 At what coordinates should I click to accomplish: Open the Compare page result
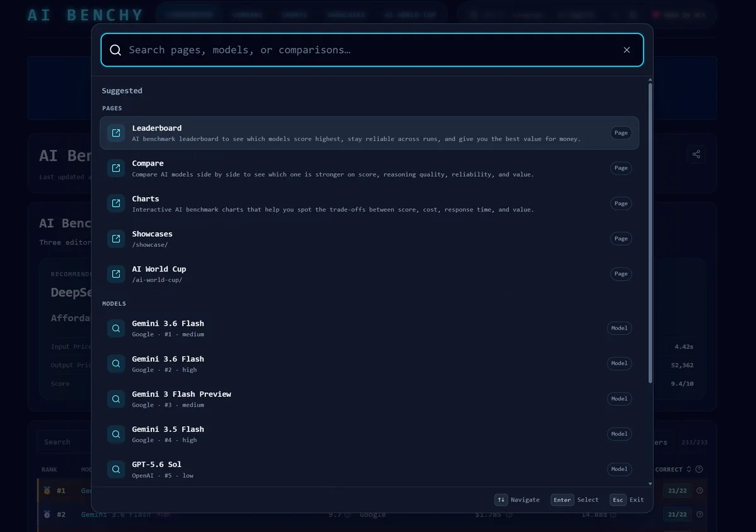pos(369,168)
